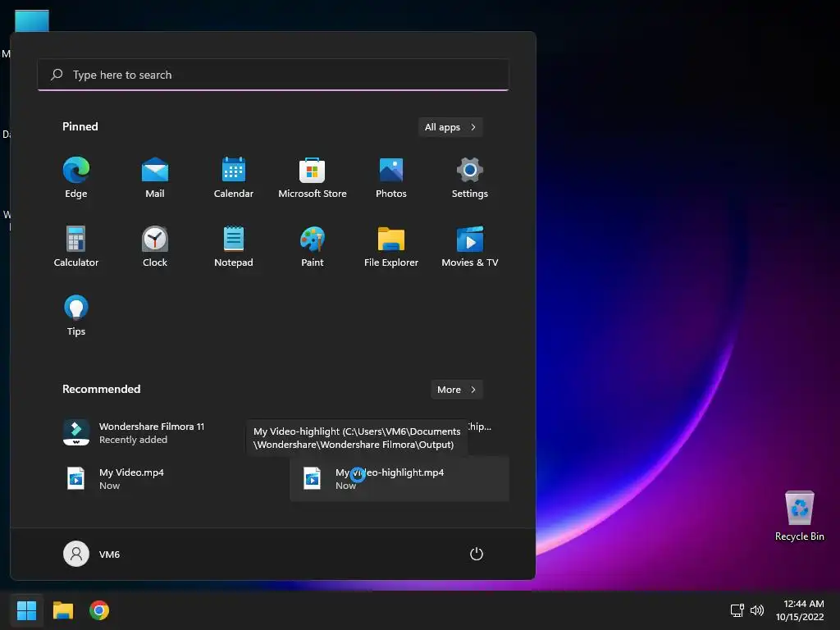The width and height of the screenshot is (840, 630).
Task: Launch the Photos app
Action: click(x=391, y=178)
